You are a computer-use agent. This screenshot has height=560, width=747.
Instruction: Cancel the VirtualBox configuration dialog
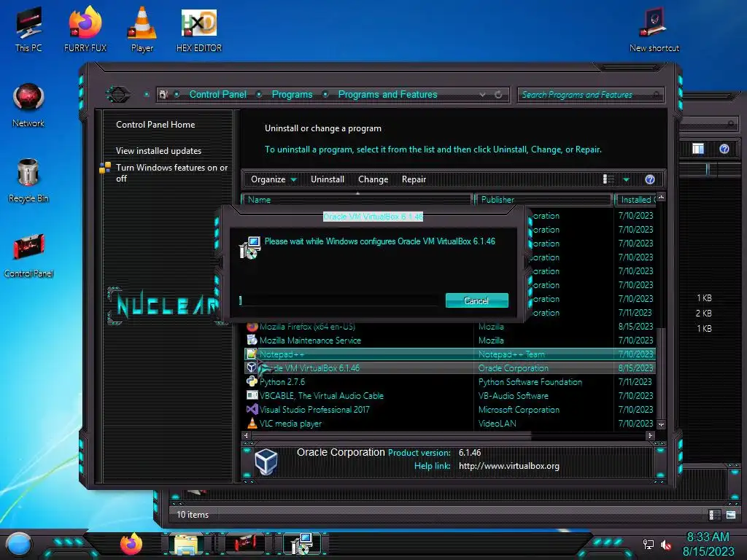pos(477,300)
